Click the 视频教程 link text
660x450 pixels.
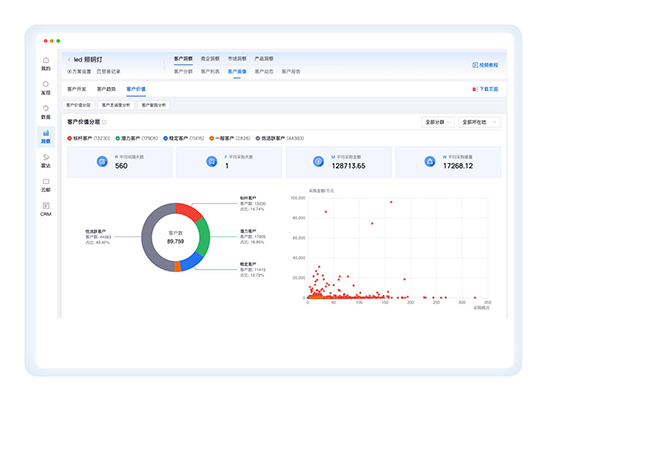(x=489, y=65)
